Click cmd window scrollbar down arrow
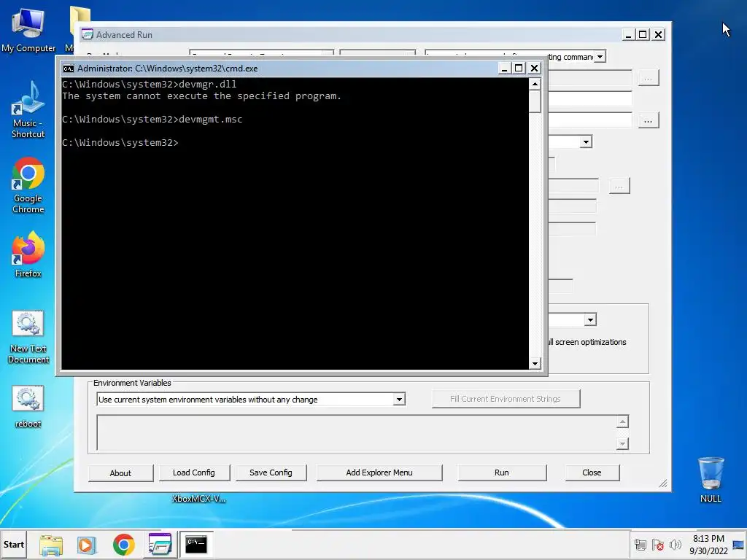Image resolution: width=747 pixels, height=560 pixels. coord(535,363)
